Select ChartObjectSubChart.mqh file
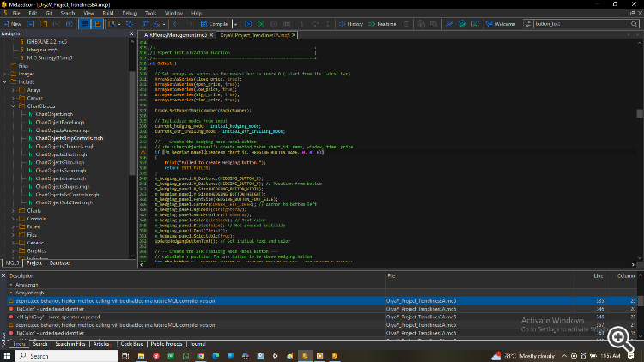The height and width of the screenshot is (362, 644). click(x=64, y=202)
